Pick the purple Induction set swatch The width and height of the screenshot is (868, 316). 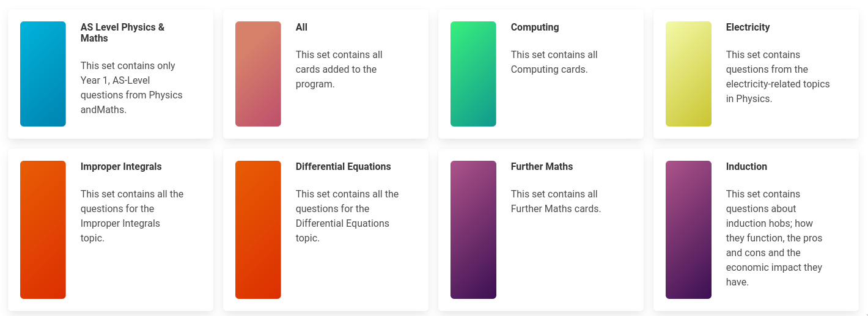688,230
